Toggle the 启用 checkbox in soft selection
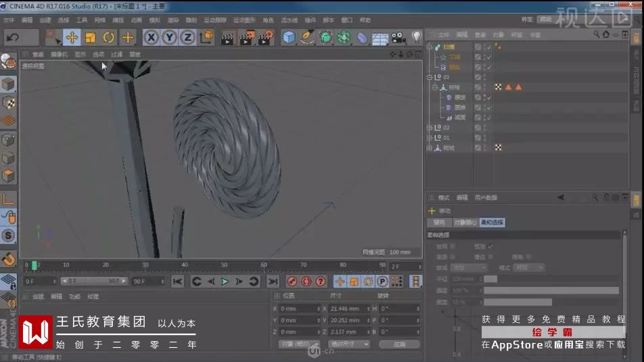This screenshot has height=362, width=644. 453,246
